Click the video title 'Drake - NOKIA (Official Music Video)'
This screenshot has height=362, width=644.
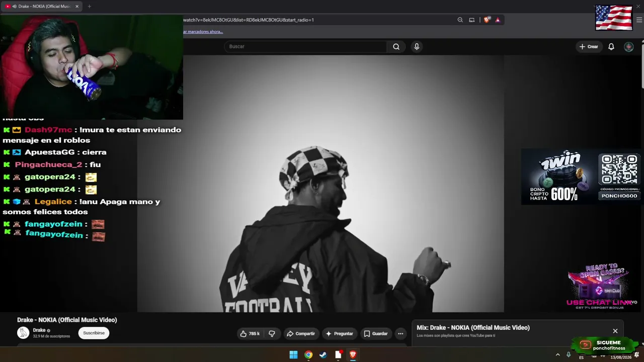67,320
